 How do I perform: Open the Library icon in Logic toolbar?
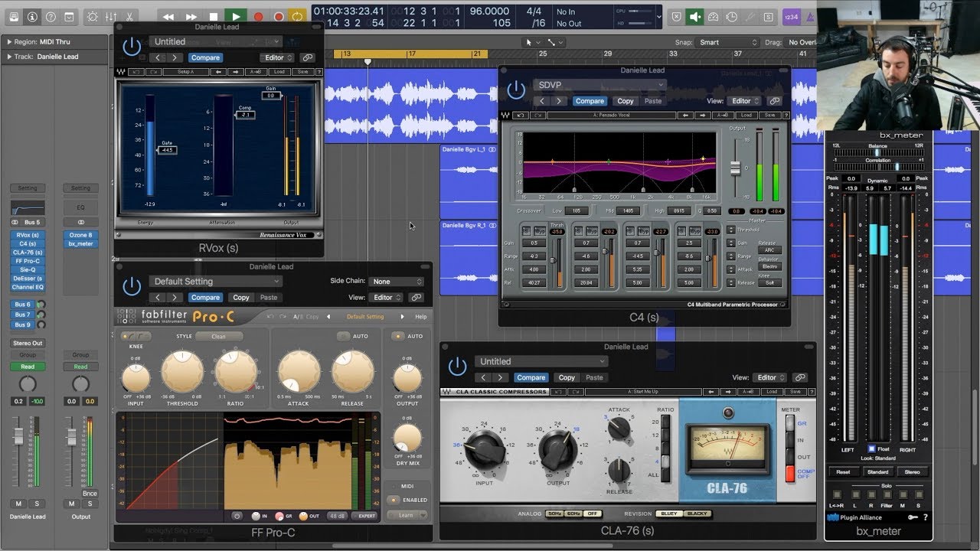[x=13, y=16]
